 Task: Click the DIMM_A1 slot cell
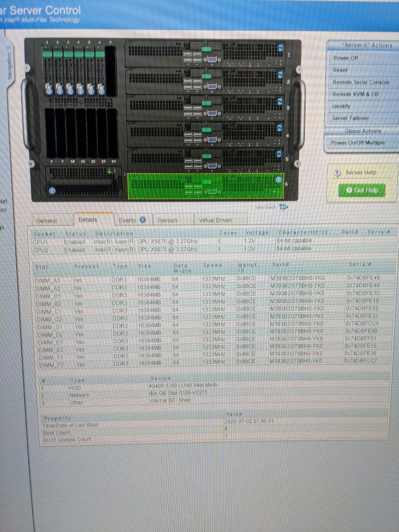click(x=48, y=281)
